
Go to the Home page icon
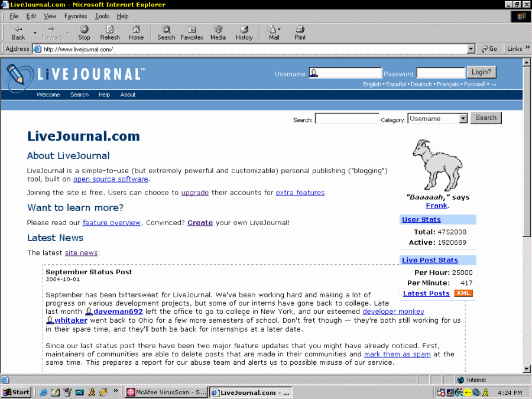point(136,33)
